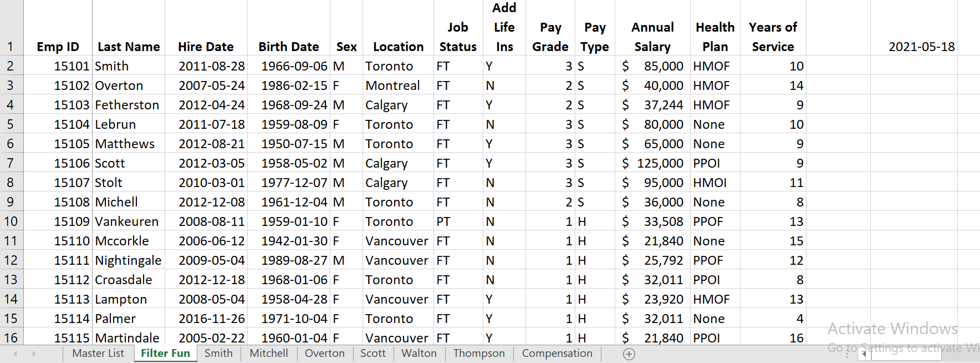Select the Mitchell sheet tab
Viewport: 980px width, 363px height.
[268, 354]
